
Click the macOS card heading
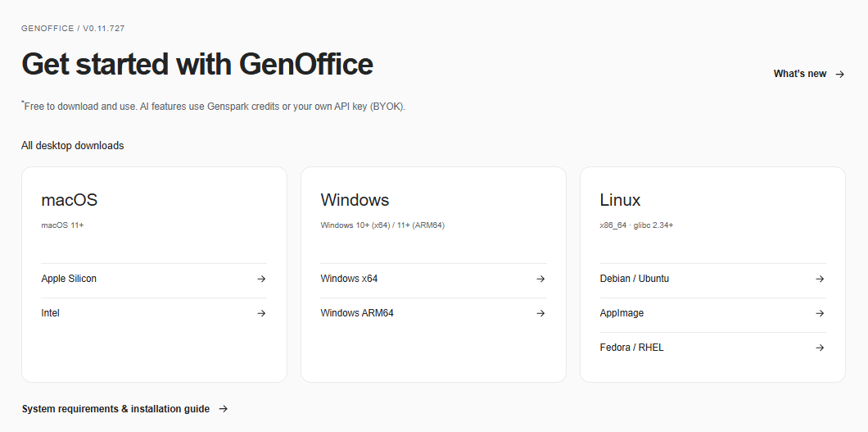click(70, 199)
